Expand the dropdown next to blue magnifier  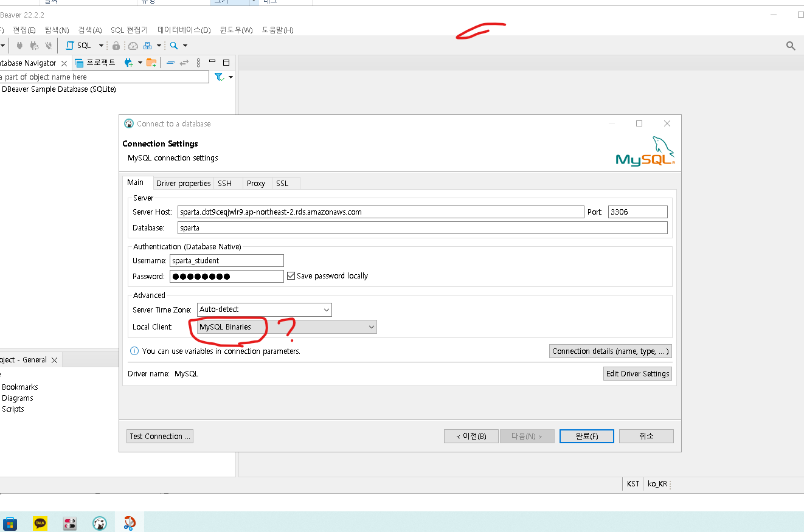tap(185, 46)
